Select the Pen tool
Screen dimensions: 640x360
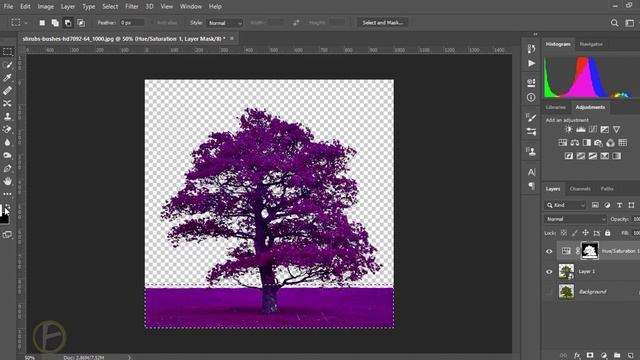point(7,168)
